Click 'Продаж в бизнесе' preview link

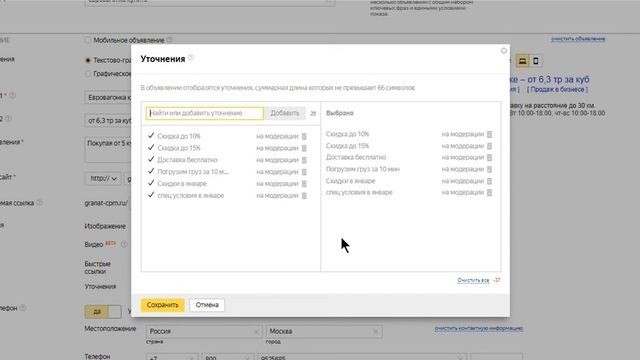(557, 89)
